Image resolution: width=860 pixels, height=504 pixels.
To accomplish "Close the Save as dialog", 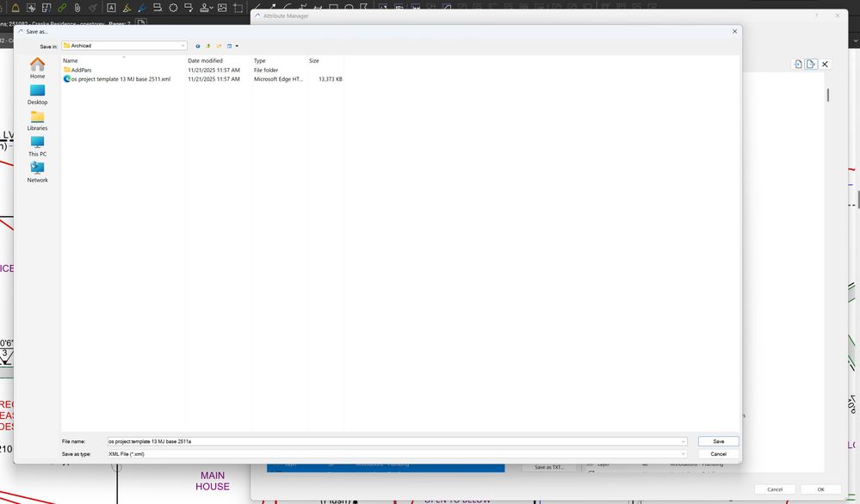I will coord(734,31).
